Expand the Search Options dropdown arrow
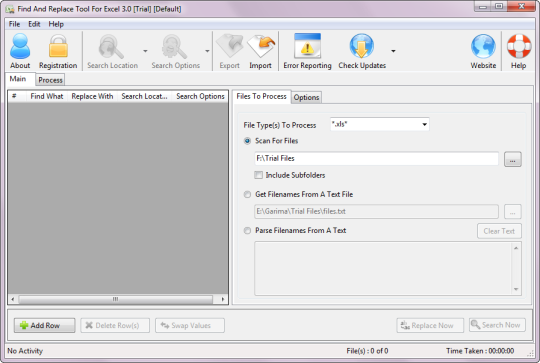Image resolution: width=540 pixels, height=363 pixels. [x=207, y=51]
